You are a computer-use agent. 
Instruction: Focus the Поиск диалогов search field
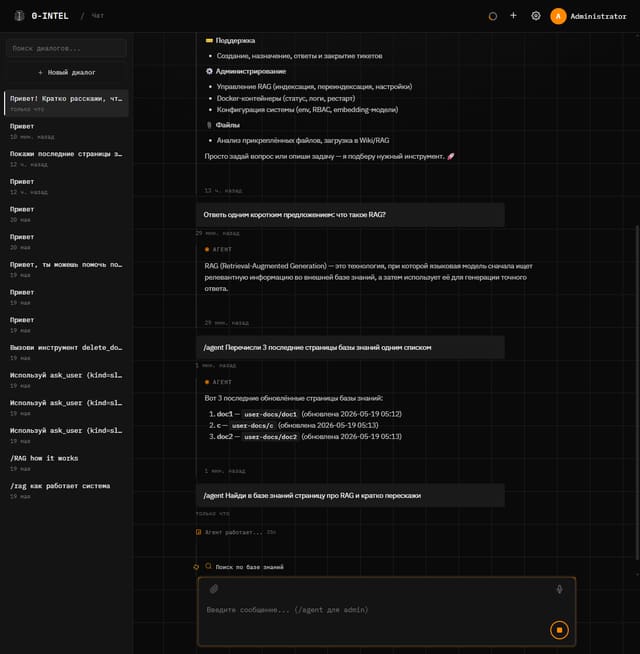(66, 48)
